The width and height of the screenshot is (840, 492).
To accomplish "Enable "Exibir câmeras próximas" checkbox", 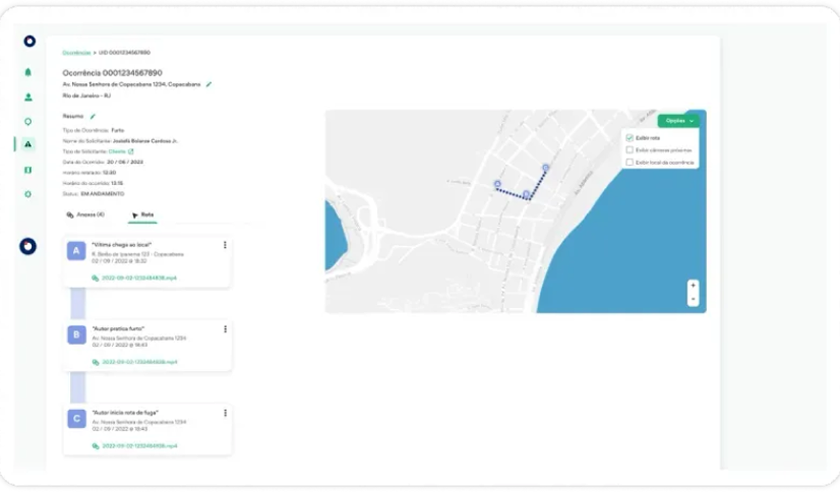I will coord(629,150).
